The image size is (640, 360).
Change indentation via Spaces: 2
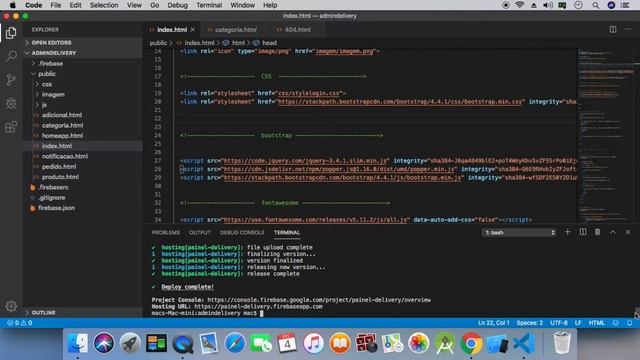pos(529,323)
